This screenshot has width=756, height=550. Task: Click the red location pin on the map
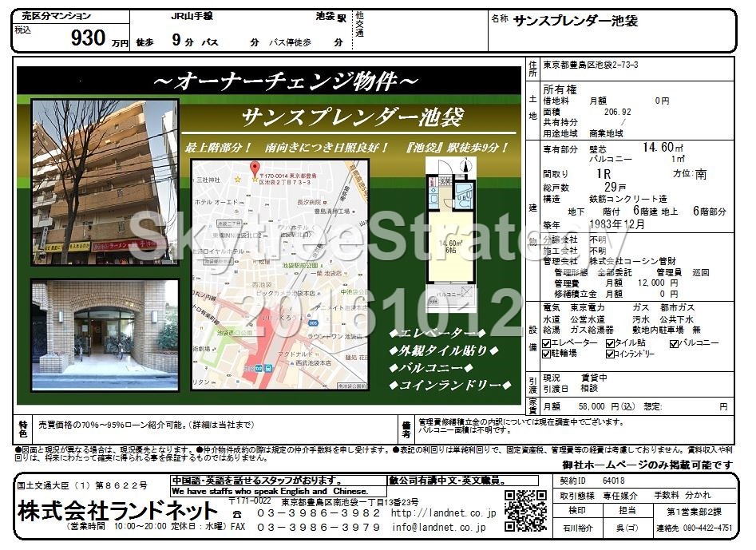coord(255,169)
